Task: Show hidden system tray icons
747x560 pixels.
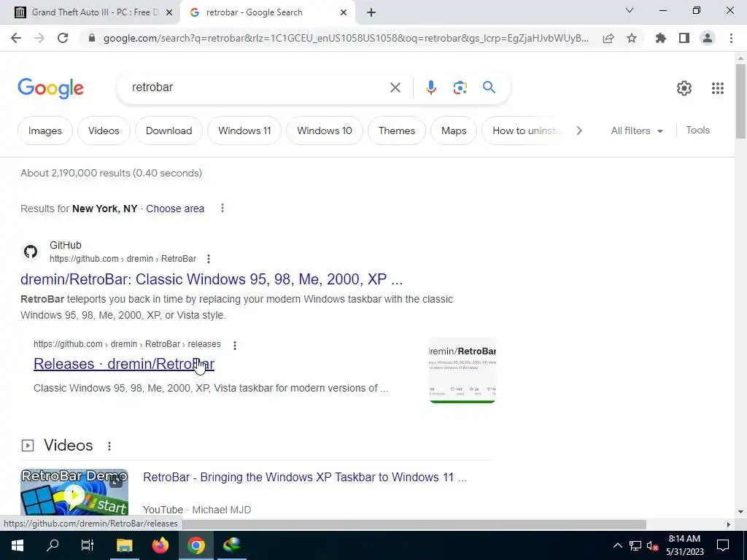Action: [x=617, y=545]
